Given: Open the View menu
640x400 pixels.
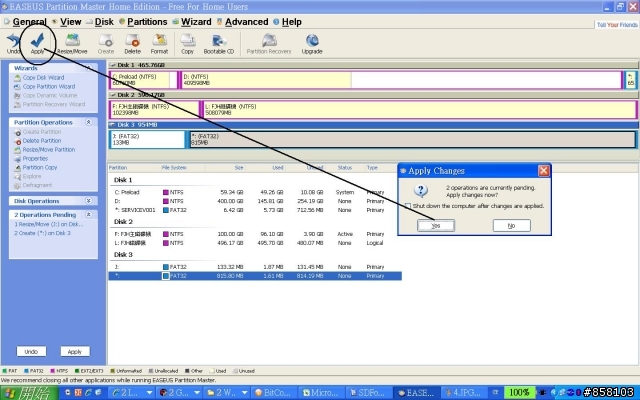Looking at the screenshot, I should (x=71, y=22).
